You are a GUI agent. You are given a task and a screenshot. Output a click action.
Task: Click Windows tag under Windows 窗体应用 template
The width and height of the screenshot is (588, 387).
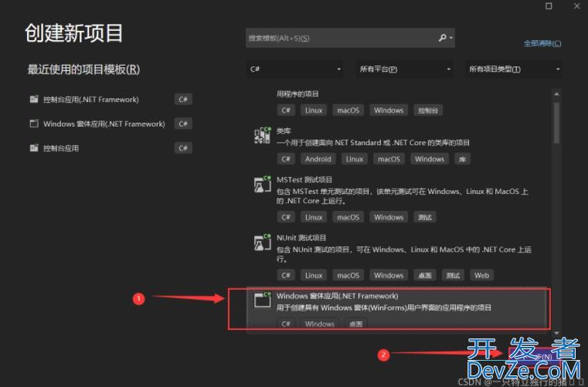point(320,324)
